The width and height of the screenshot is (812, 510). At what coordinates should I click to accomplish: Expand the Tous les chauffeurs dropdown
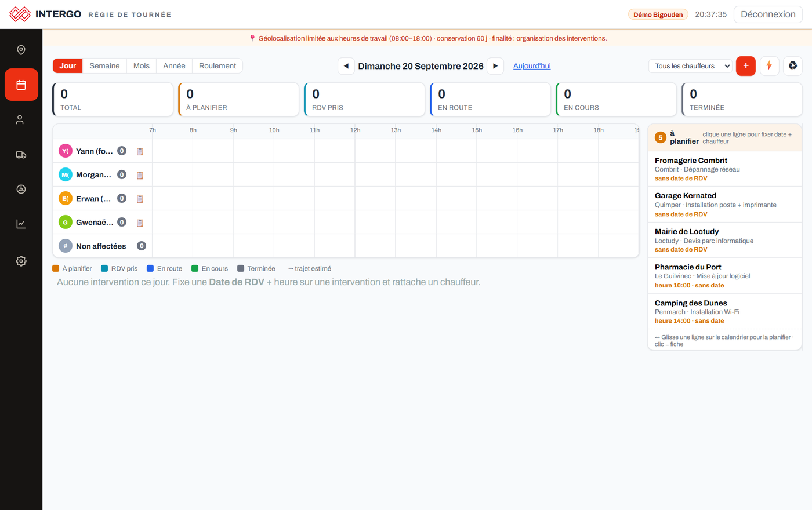point(690,66)
